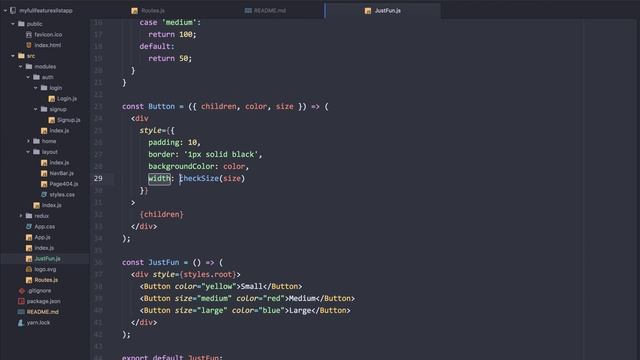Click the 'return 100;' statement
The image size is (640, 360).
[172, 34]
